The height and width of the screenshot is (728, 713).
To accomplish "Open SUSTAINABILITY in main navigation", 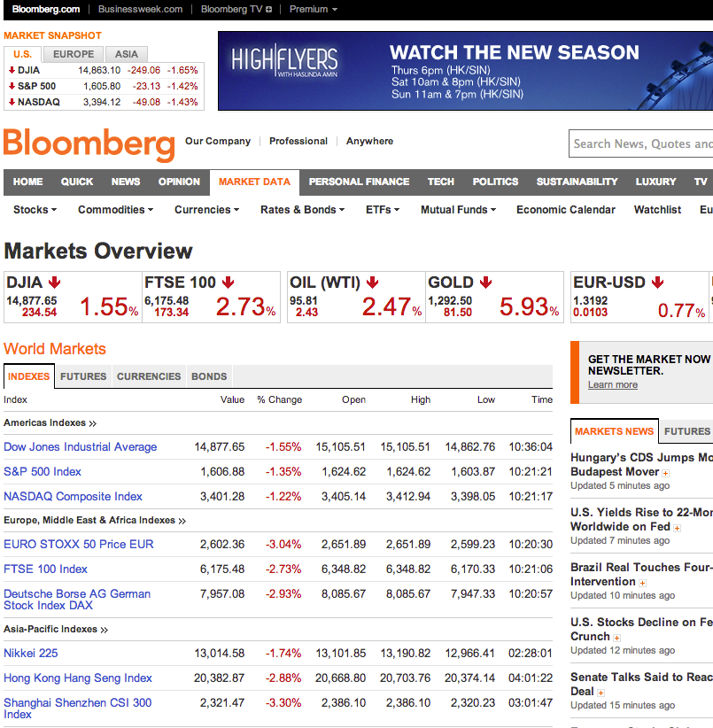I will pyautogui.click(x=577, y=182).
